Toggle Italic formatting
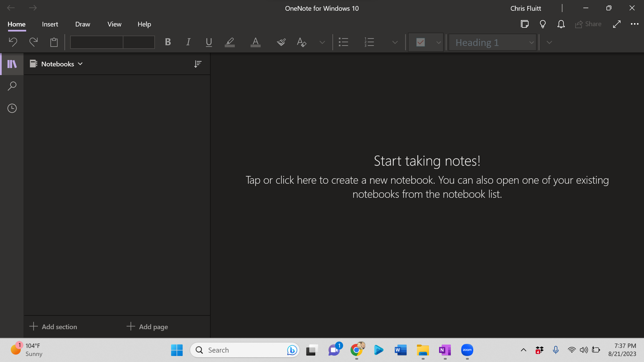 (x=188, y=42)
